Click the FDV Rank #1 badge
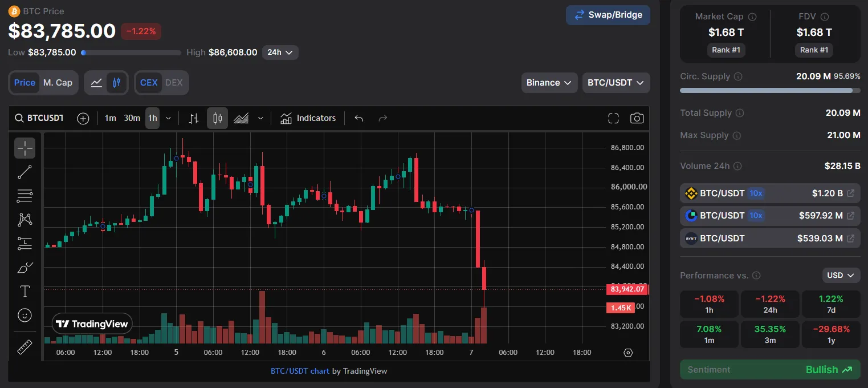 click(x=814, y=50)
